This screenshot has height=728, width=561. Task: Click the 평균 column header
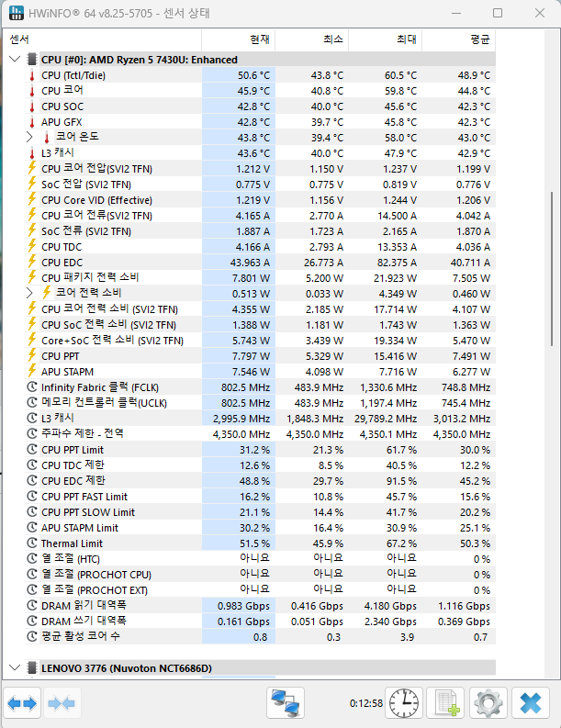pos(458,39)
